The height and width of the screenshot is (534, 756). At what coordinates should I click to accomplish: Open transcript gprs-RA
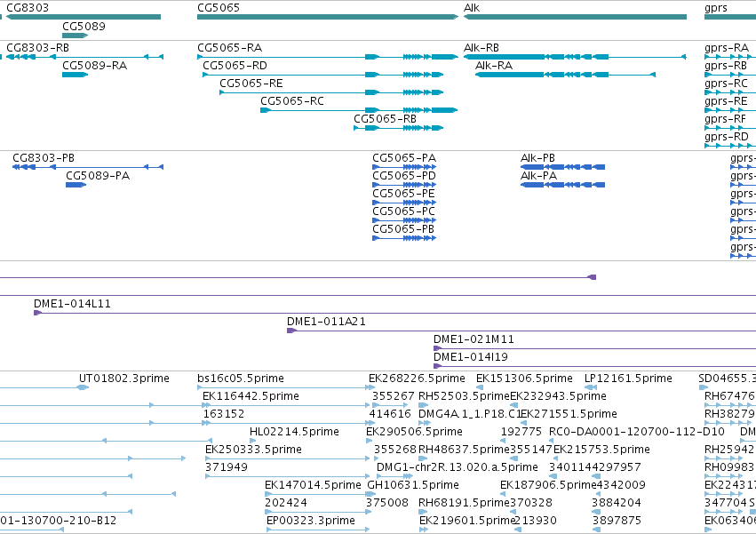[727, 48]
